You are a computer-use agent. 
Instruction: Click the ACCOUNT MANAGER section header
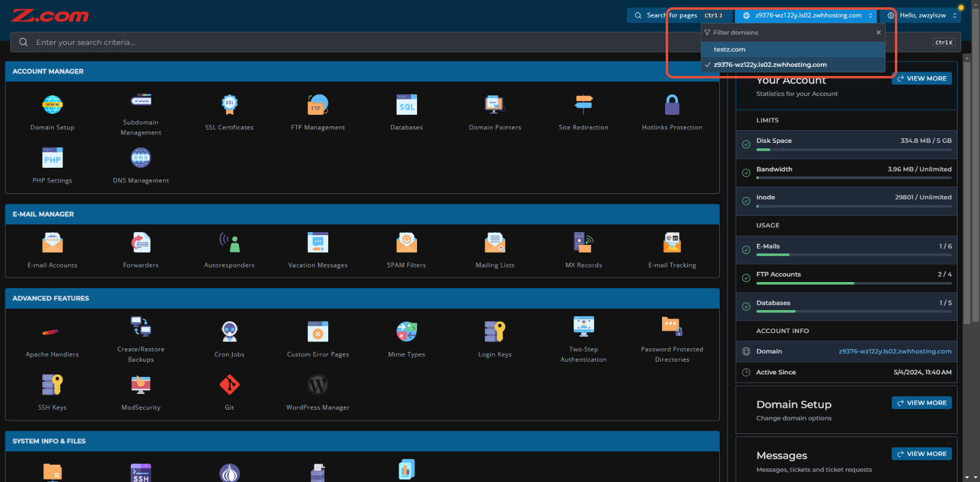[362, 71]
